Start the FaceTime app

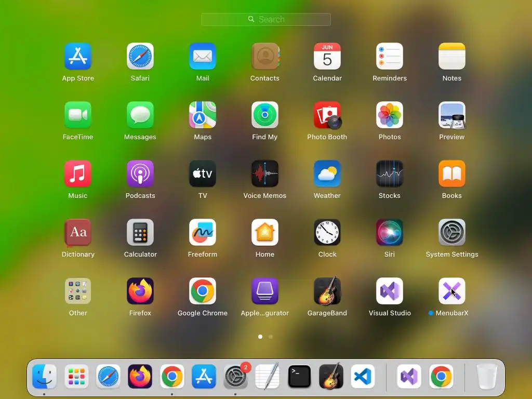coord(78,115)
